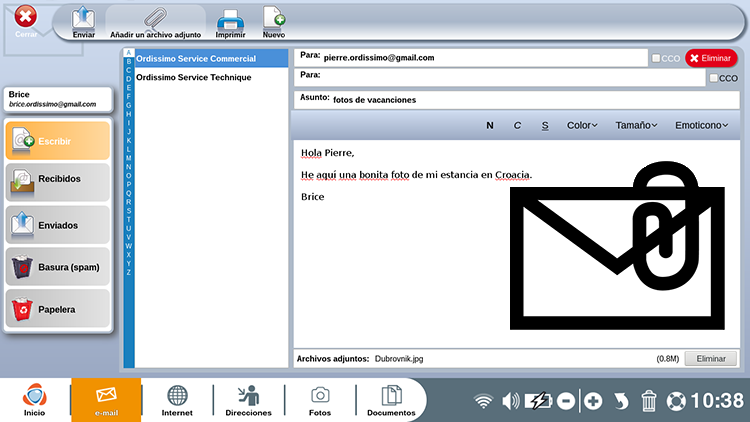Close the email window with Cerrar
Screen dimensions: 750x422
[x=25, y=21]
